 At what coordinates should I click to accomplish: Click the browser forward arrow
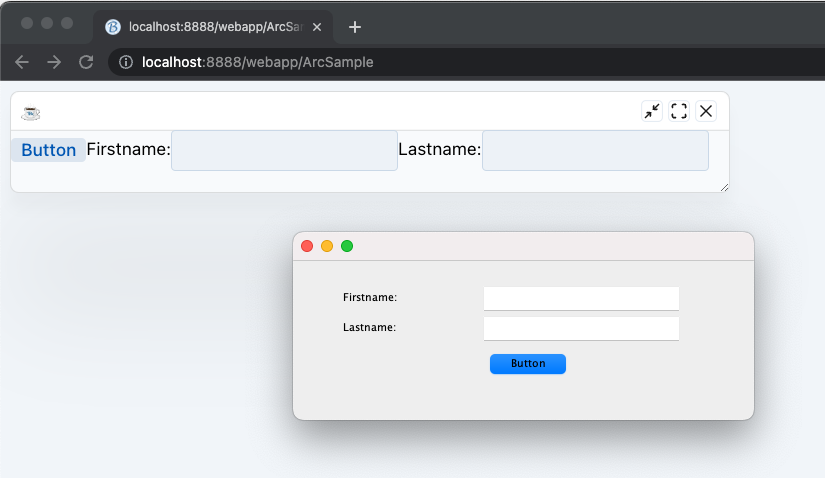pyautogui.click(x=54, y=62)
